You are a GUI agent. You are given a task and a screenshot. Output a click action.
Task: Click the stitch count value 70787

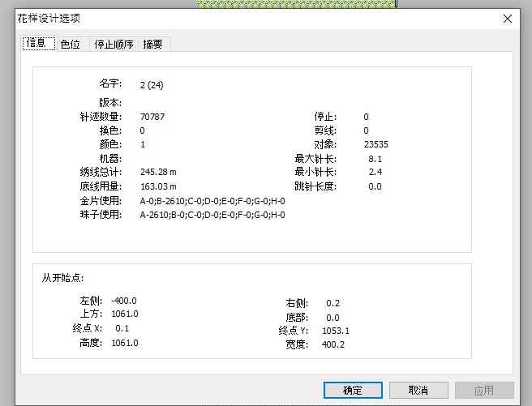coord(152,117)
